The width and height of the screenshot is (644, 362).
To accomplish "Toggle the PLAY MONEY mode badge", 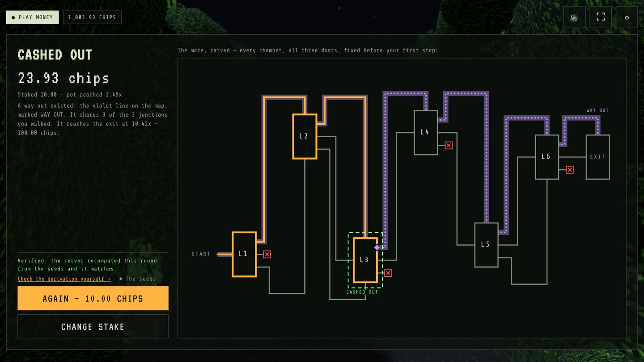I will [x=32, y=17].
